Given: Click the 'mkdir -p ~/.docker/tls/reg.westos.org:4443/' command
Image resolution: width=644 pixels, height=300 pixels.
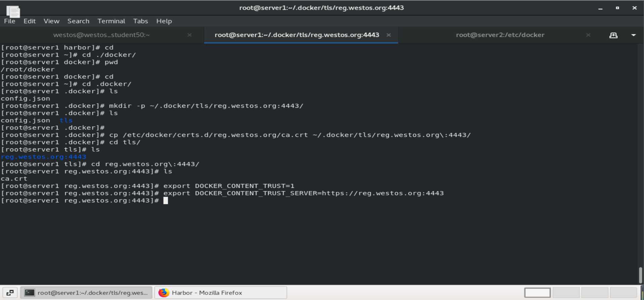Looking at the screenshot, I should (206, 106).
